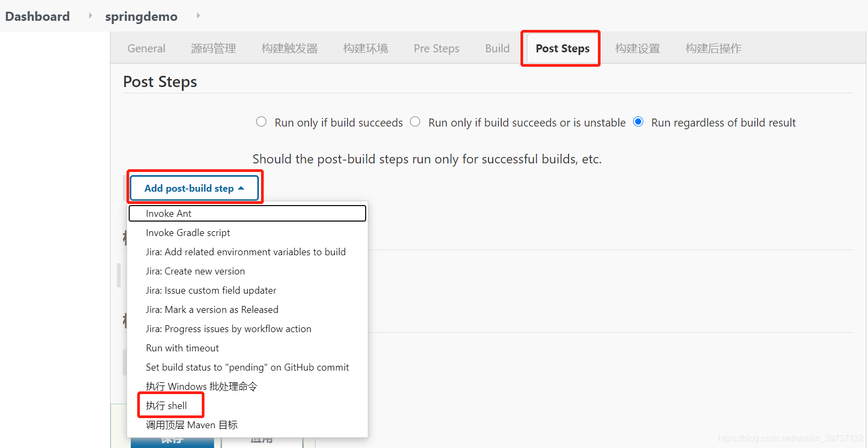Switch to the Pre Steps tab

coord(437,49)
